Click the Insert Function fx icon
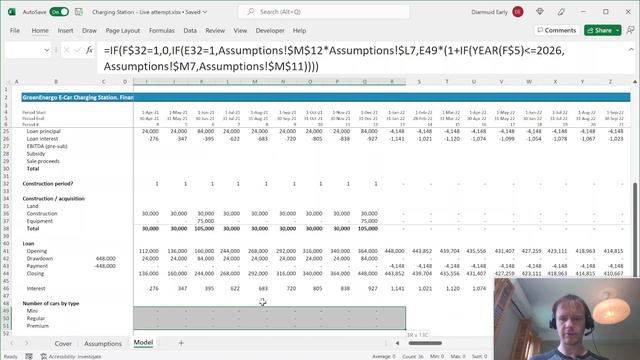The image size is (640, 360). click(89, 50)
